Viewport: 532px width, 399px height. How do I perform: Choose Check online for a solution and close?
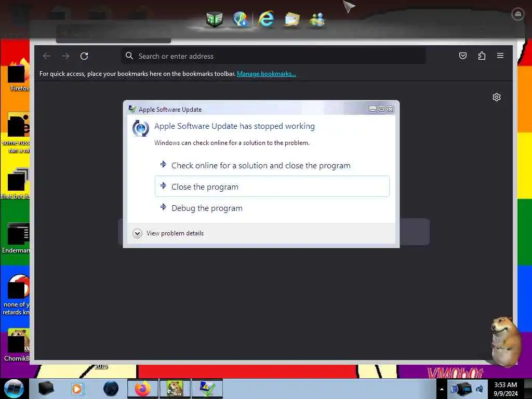[272, 166]
